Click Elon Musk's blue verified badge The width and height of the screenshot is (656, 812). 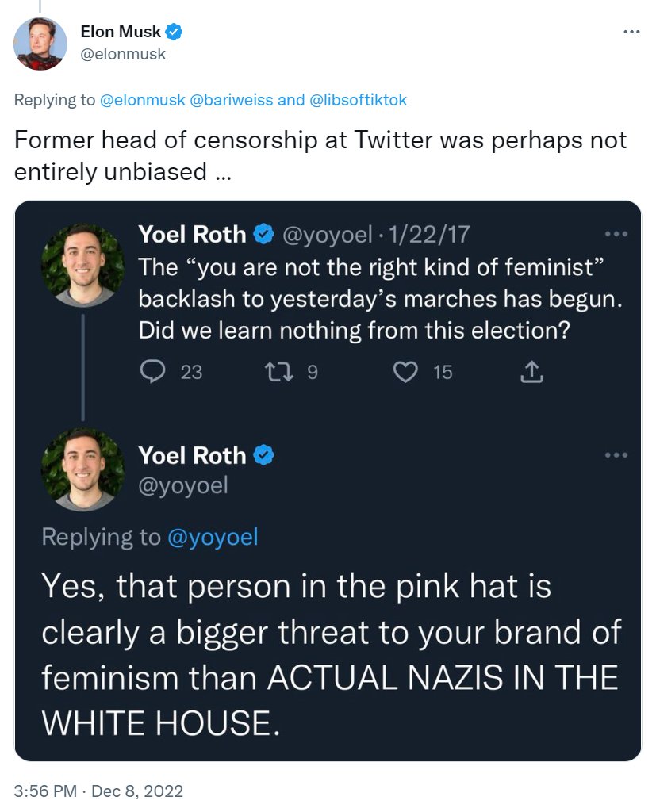pos(175,32)
